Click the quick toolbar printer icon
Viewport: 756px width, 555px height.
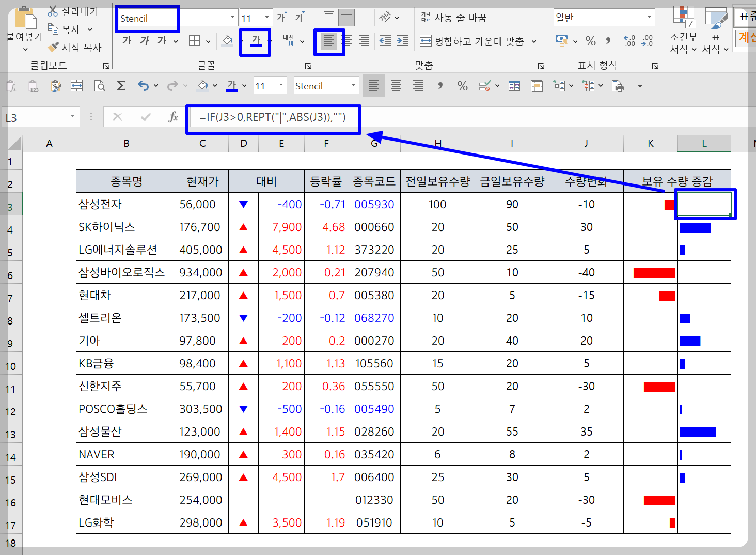(618, 86)
